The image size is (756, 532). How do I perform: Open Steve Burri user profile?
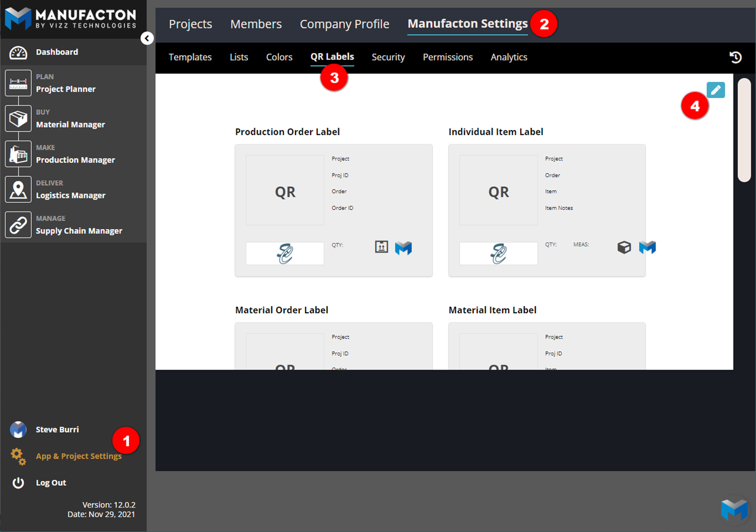[x=57, y=429]
